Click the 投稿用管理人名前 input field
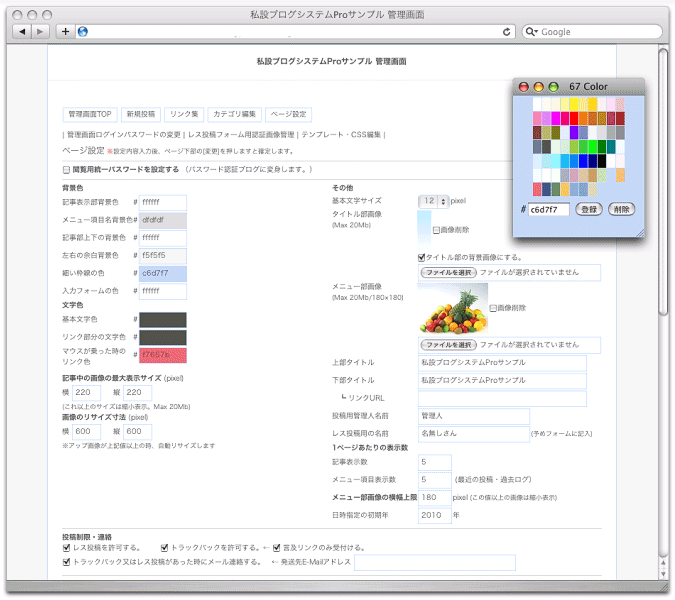This screenshot has width=675, height=600. pos(473,416)
